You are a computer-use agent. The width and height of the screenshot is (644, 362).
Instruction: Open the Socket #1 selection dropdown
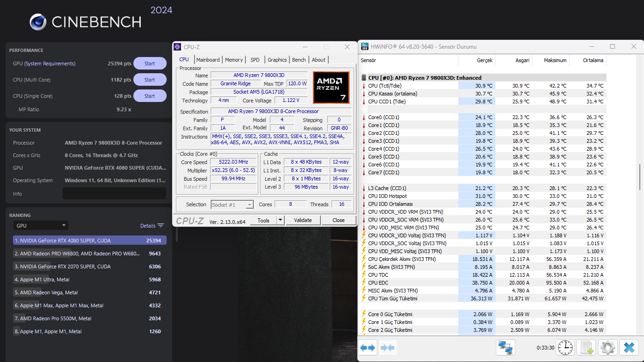(x=232, y=204)
